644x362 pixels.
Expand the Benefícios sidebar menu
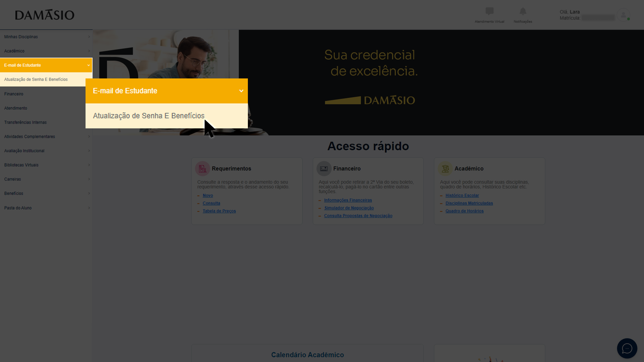coord(46,193)
